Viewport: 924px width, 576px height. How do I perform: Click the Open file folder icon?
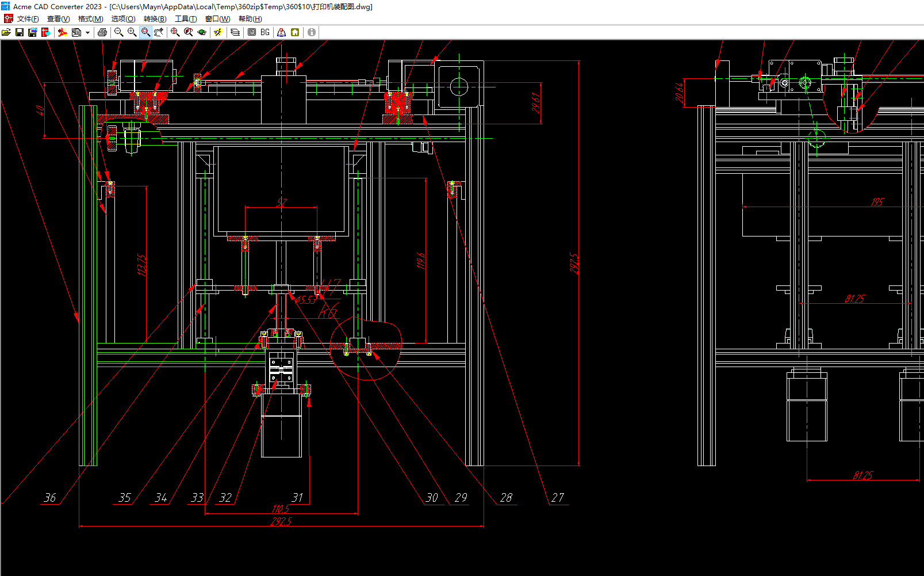(6, 32)
